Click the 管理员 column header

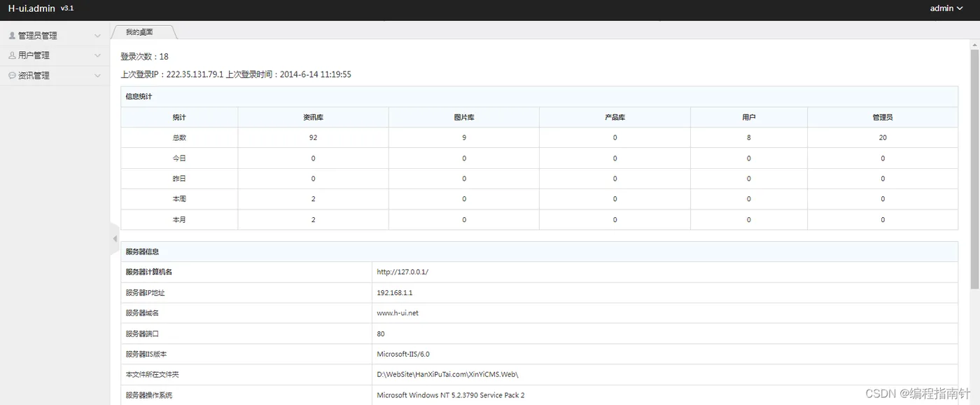click(883, 117)
